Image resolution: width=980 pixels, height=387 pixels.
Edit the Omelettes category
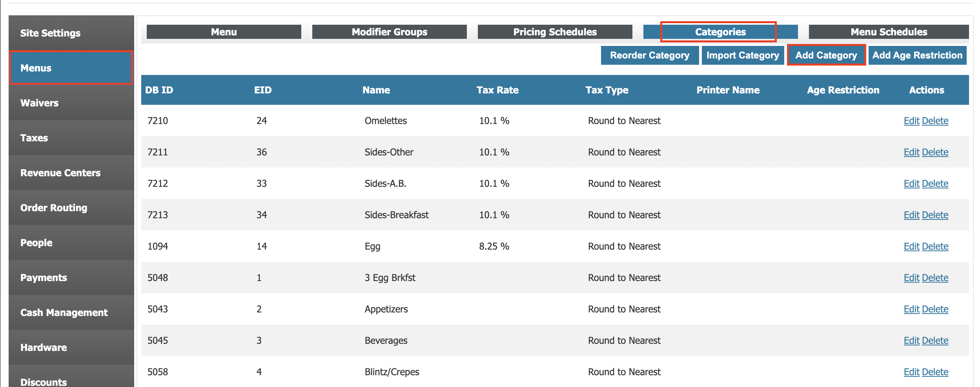click(911, 121)
